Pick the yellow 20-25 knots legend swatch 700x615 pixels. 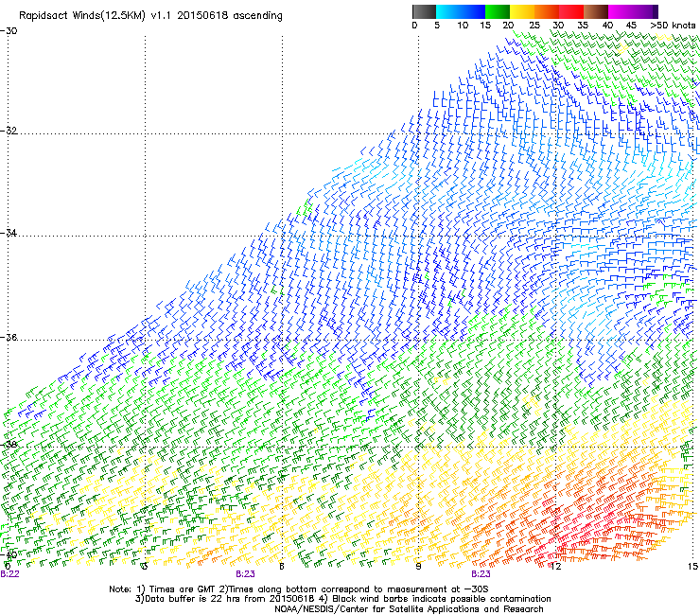(522, 11)
